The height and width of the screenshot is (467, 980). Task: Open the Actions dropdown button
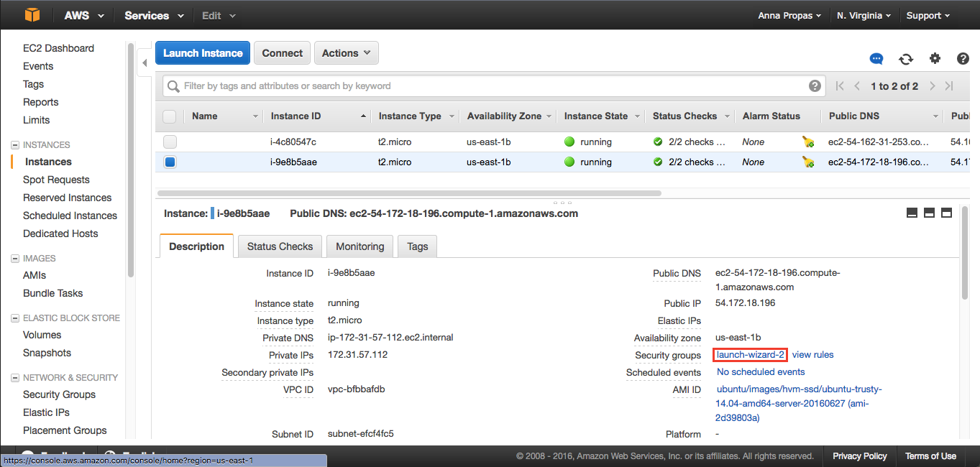[x=347, y=53]
